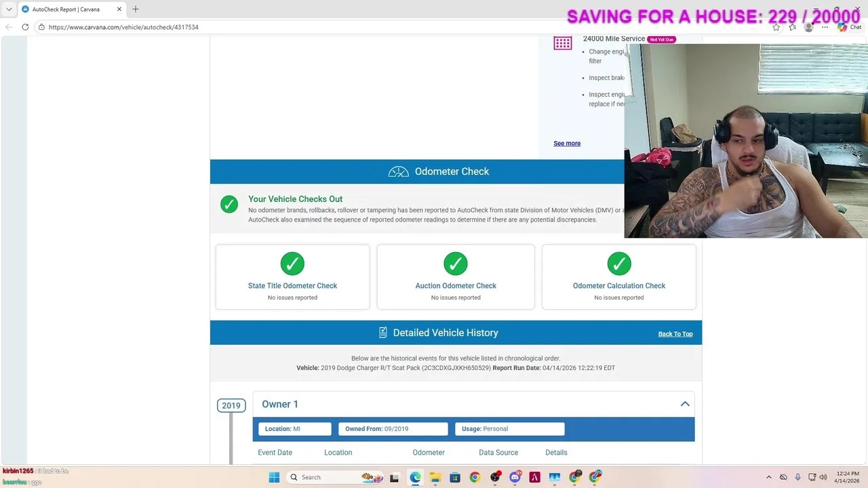Click the 2019 timeline year marker
868x488 pixels.
point(231,405)
